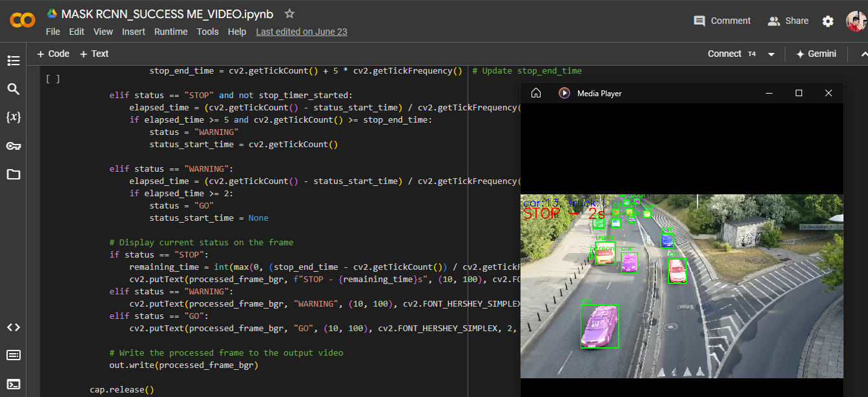Open the Table of contents sidebar icon
The image size is (868, 397).
pyautogui.click(x=14, y=61)
